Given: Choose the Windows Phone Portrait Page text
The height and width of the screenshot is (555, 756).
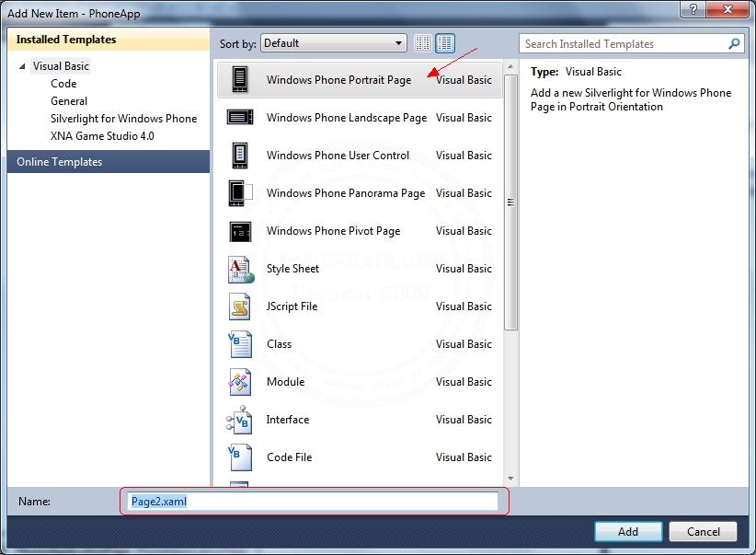Looking at the screenshot, I should click(x=339, y=80).
